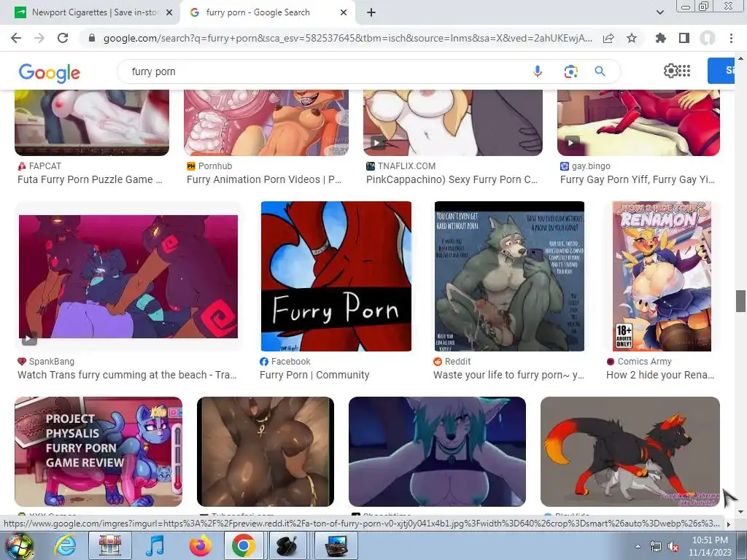747x560 pixels.
Task: Launch Firefox from the taskbar
Action: [200, 545]
